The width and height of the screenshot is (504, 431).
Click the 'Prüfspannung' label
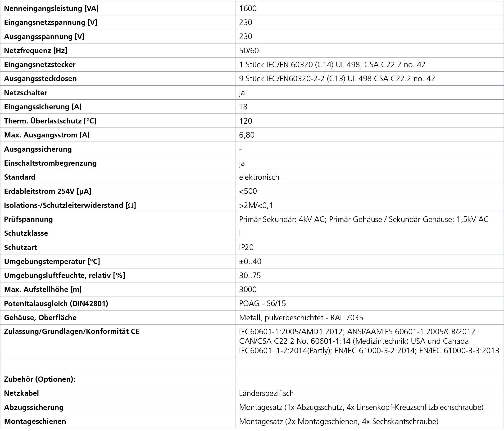[28, 219]
